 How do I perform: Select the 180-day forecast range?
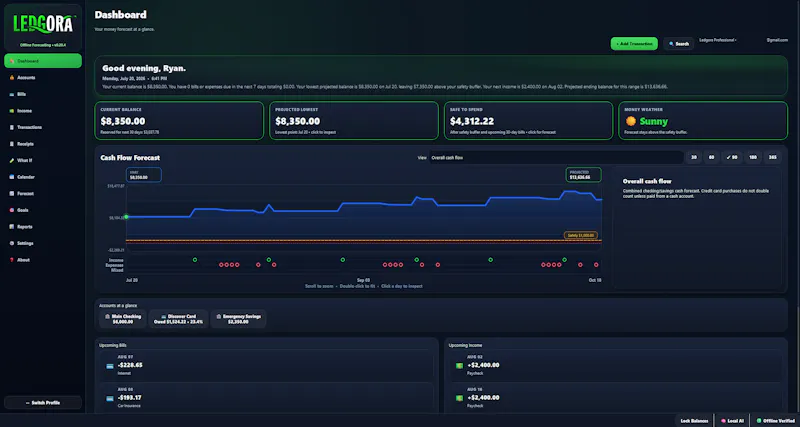pyautogui.click(x=753, y=158)
